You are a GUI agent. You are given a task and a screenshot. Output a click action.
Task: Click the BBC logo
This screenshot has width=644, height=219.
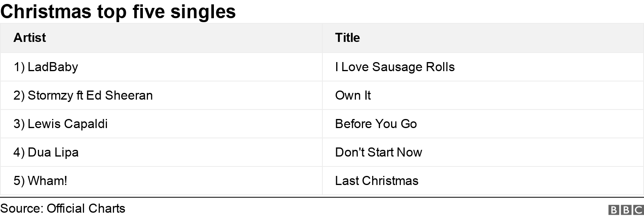click(x=626, y=210)
